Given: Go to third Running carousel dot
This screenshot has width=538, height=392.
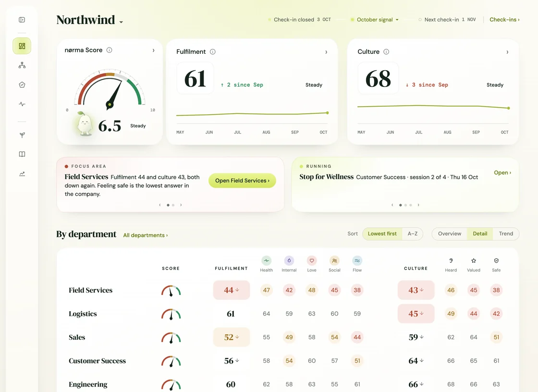Looking at the screenshot, I should tap(411, 205).
